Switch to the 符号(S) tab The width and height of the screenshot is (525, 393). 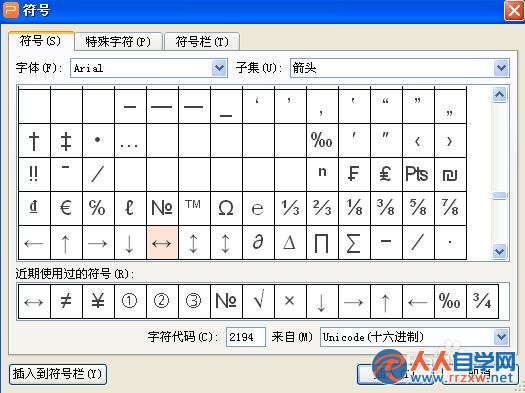point(41,41)
